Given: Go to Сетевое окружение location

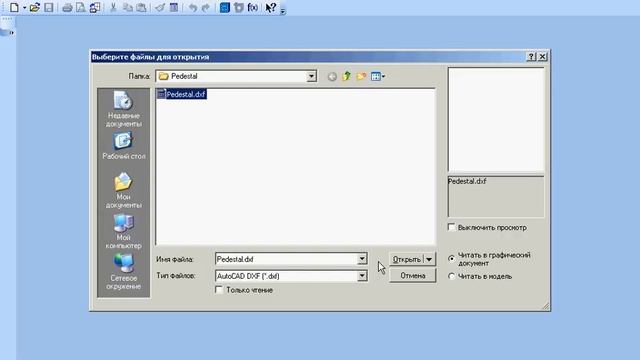Looking at the screenshot, I should [x=123, y=272].
